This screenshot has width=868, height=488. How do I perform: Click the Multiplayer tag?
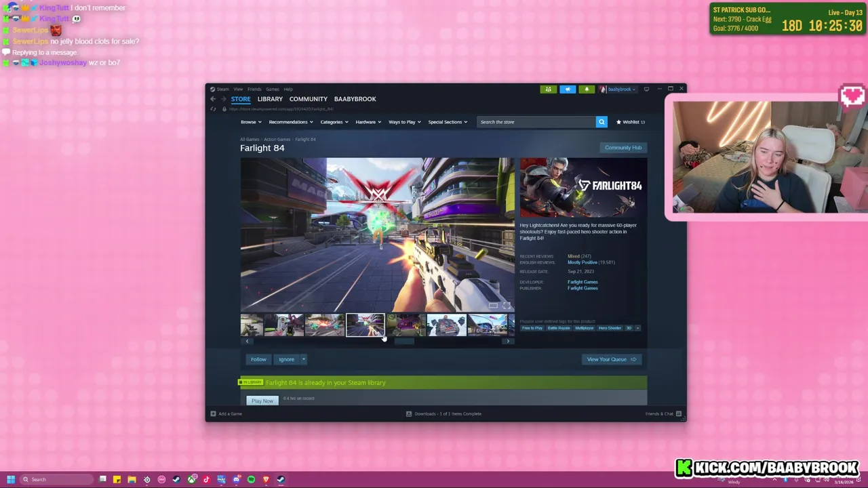click(584, 328)
